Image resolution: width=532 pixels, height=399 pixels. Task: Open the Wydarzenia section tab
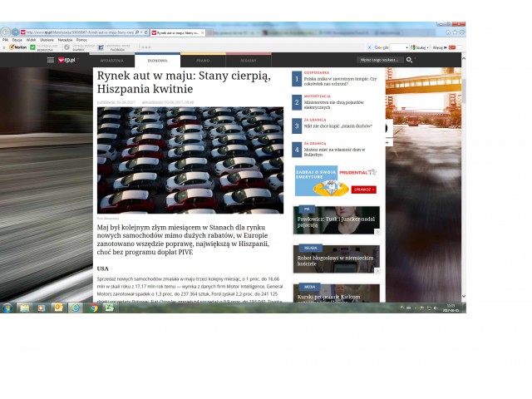pos(111,61)
